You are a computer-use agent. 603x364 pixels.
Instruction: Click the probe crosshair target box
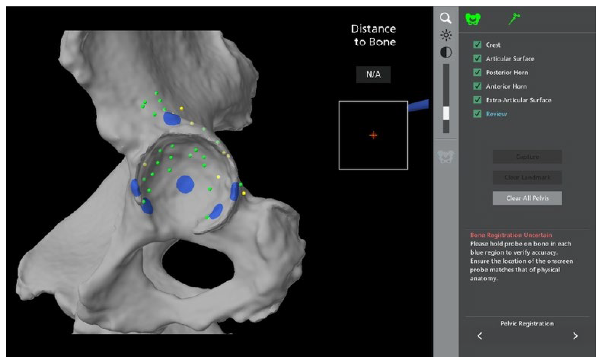pos(373,135)
